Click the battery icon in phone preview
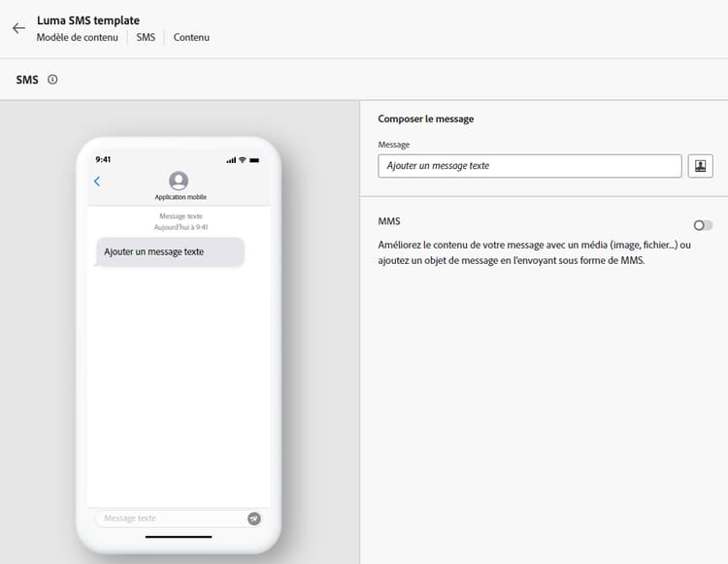 [254, 160]
